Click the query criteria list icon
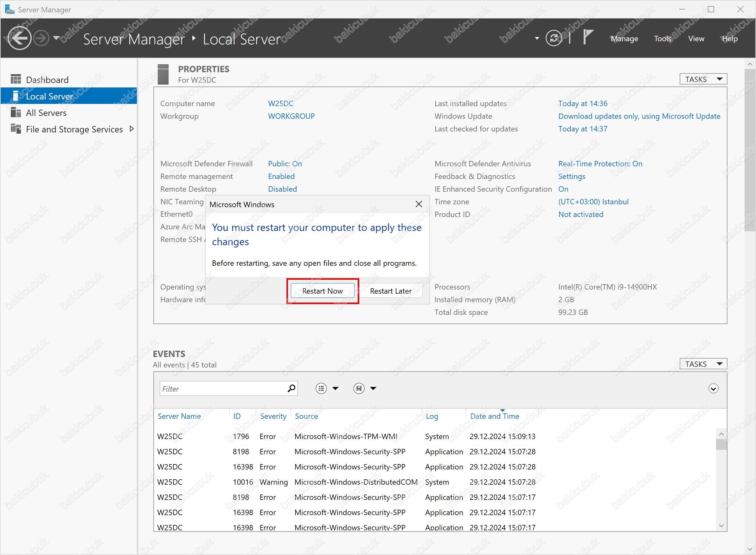This screenshot has width=756, height=555. pyautogui.click(x=321, y=389)
